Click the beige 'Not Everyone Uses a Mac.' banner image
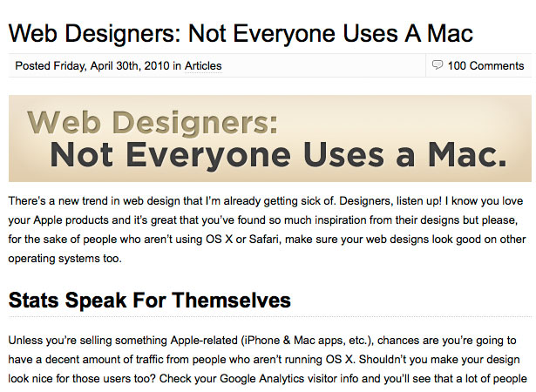The width and height of the screenshot is (536, 392). click(270, 139)
